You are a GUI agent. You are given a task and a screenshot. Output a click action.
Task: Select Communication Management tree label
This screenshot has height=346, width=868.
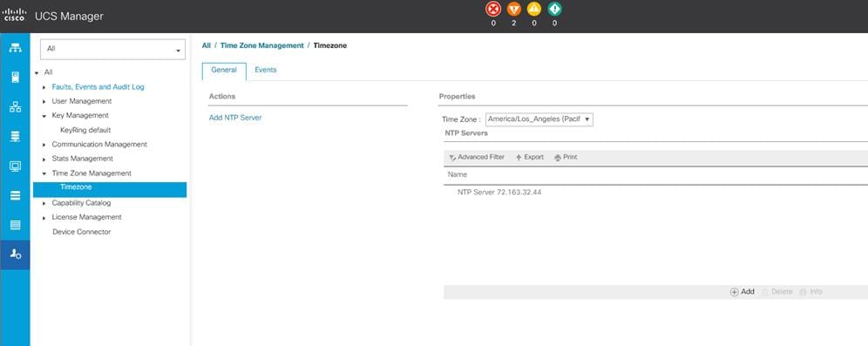coord(99,145)
